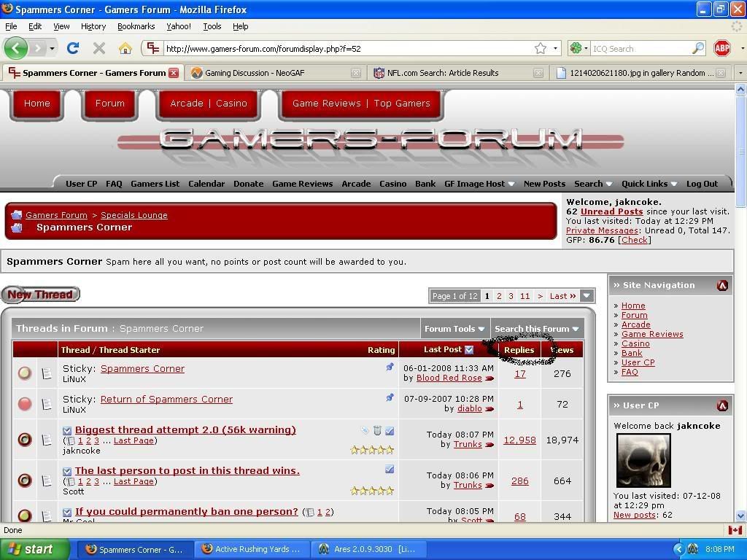Image resolution: width=747 pixels, height=560 pixels.
Task: Open Search this Forum dropdown
Action: [537, 329]
